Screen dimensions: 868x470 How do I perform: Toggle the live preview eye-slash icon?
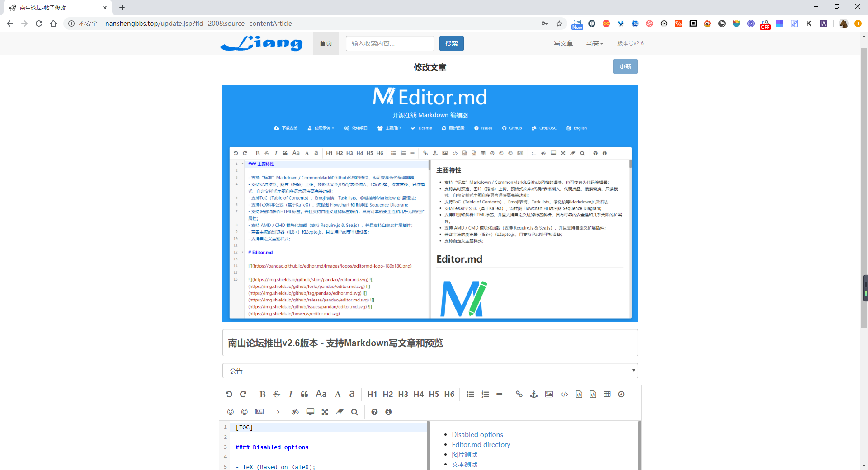295,412
